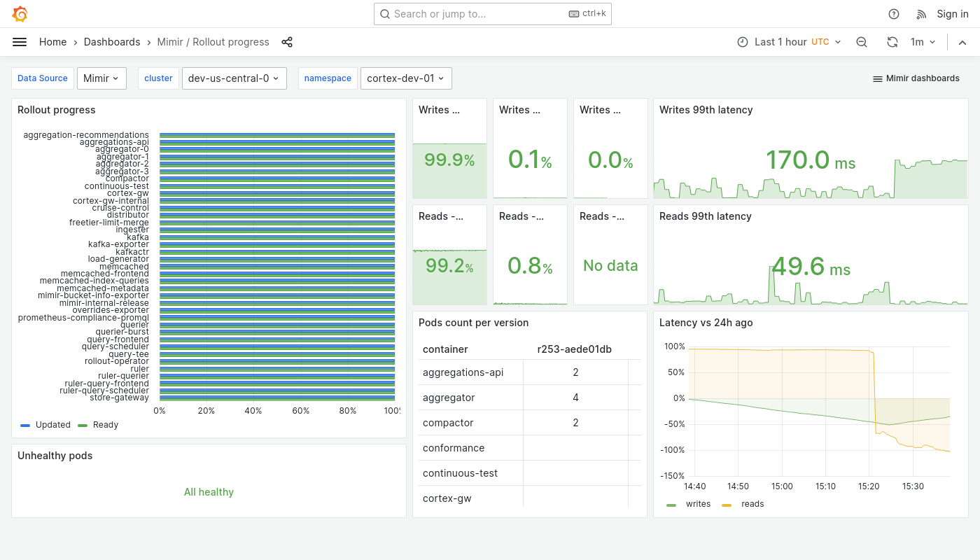The height and width of the screenshot is (560, 980).
Task: Toggle the writes series in Latency vs 24h legend
Action: click(x=698, y=504)
